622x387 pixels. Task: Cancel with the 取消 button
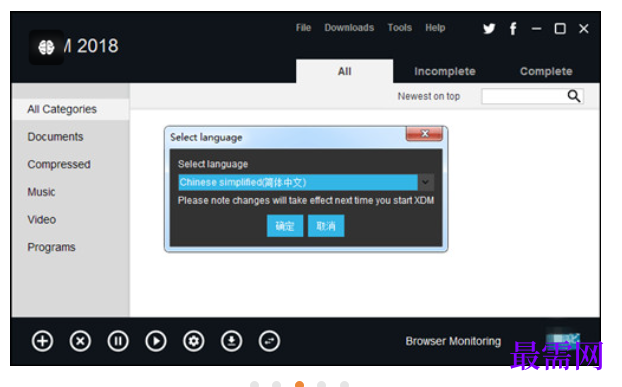326,226
